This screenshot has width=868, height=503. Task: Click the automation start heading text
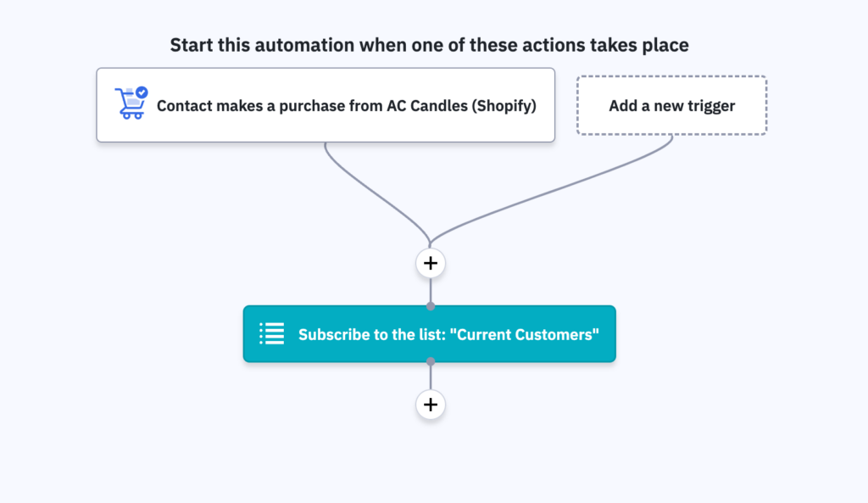(x=430, y=44)
